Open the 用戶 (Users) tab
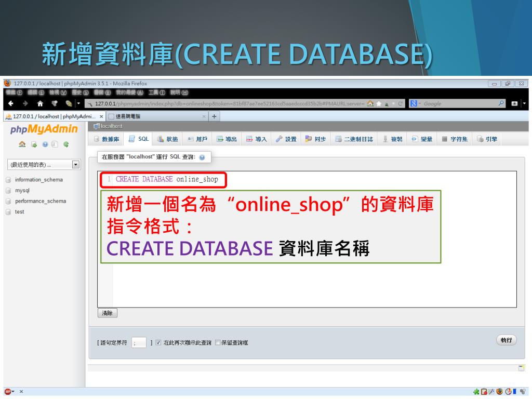The image size is (532, 399). (197, 139)
